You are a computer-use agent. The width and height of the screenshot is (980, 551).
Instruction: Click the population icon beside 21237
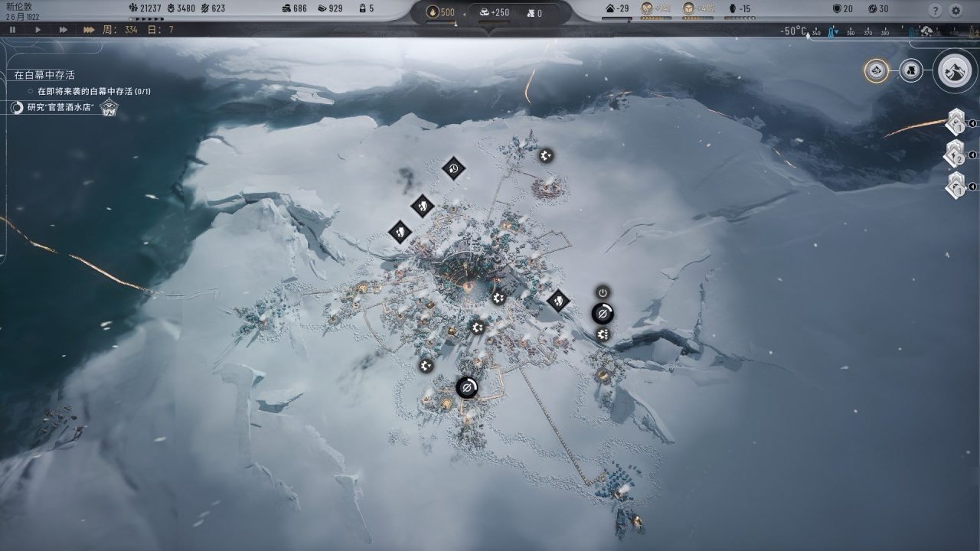pyautogui.click(x=134, y=9)
